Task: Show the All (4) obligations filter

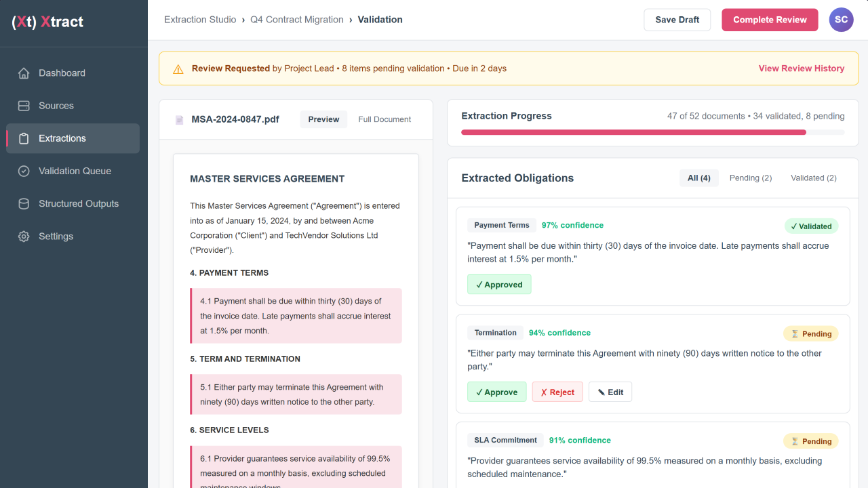Action: tap(699, 178)
